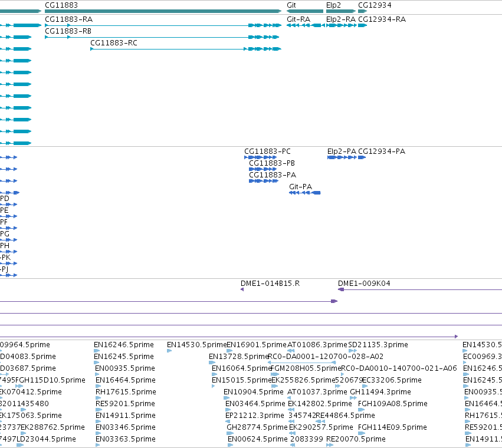This screenshot has height=448, width=502.
Task: Click the AT01086.3prime EST label
Action: (317, 345)
